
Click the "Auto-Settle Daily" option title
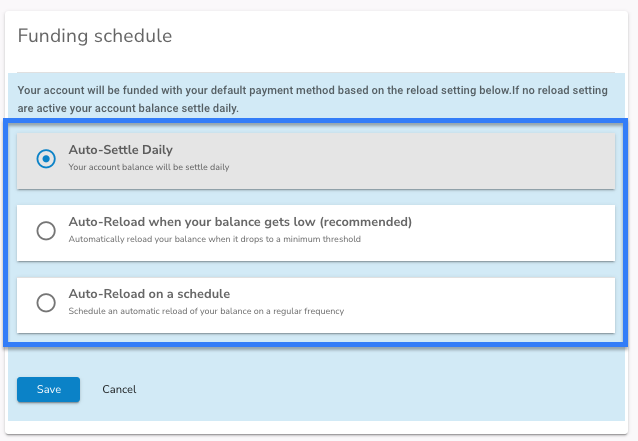[x=120, y=150]
